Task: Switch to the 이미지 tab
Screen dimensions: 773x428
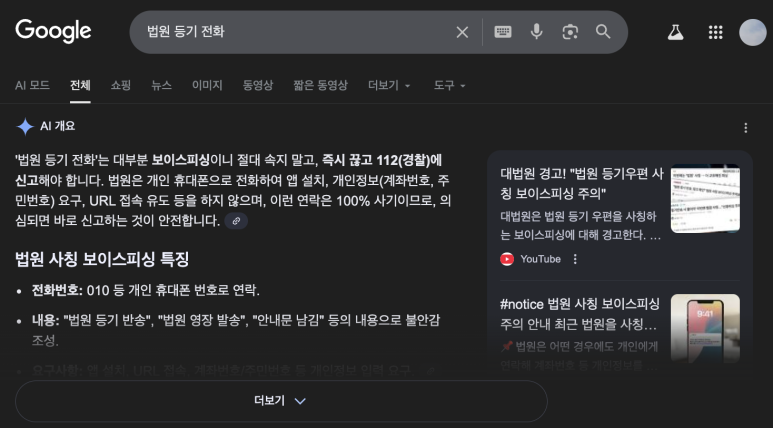Action: point(207,85)
